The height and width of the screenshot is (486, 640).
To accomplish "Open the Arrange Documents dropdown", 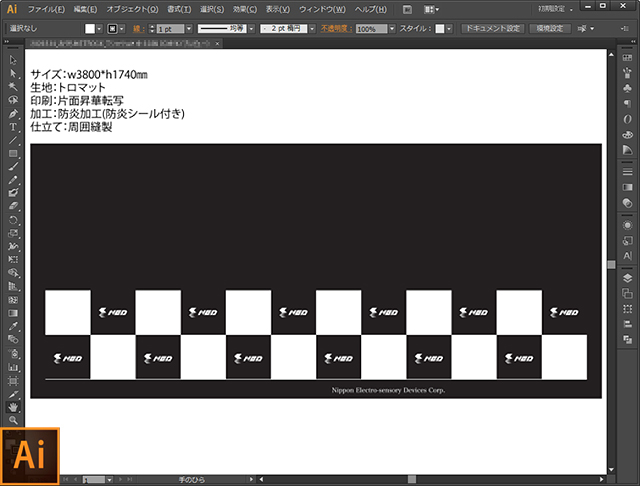I will 431,9.
